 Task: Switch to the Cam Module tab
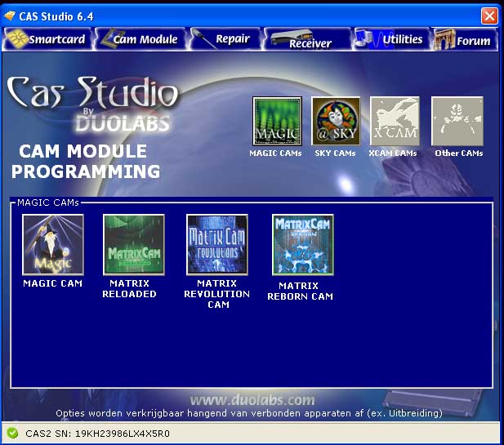(x=140, y=39)
